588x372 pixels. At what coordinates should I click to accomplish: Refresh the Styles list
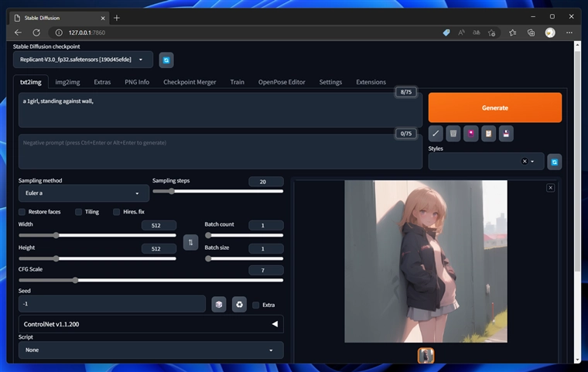point(554,162)
